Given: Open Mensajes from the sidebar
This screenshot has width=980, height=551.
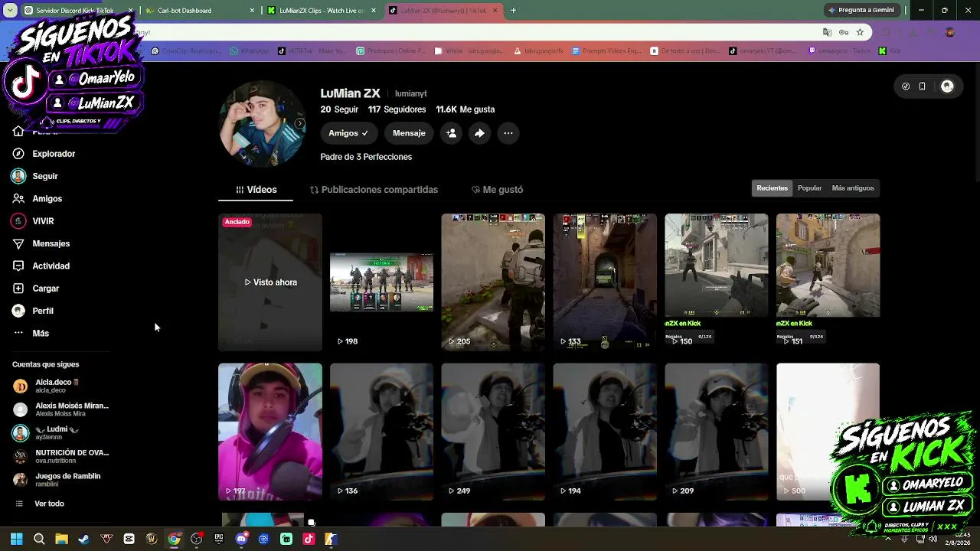Looking at the screenshot, I should tap(41, 243).
